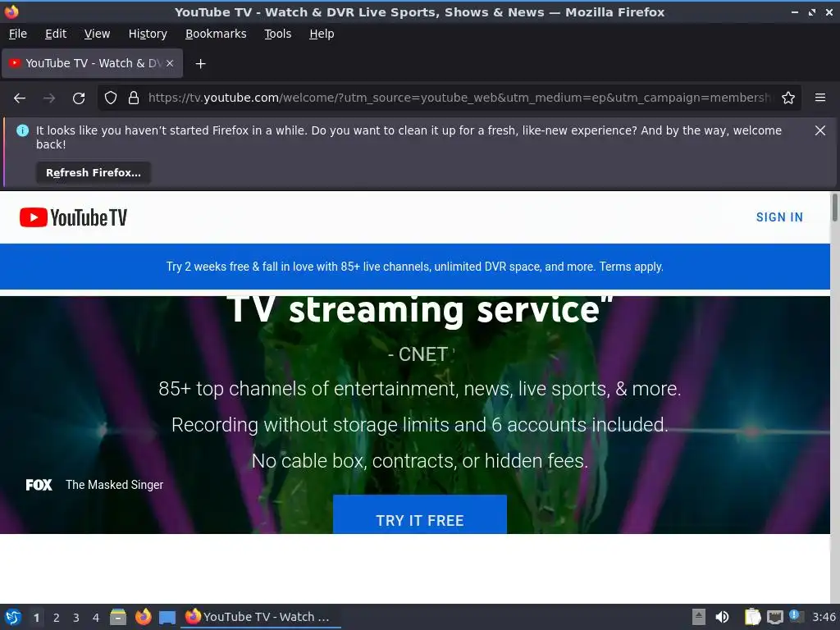Open the Help menu

(x=322, y=34)
